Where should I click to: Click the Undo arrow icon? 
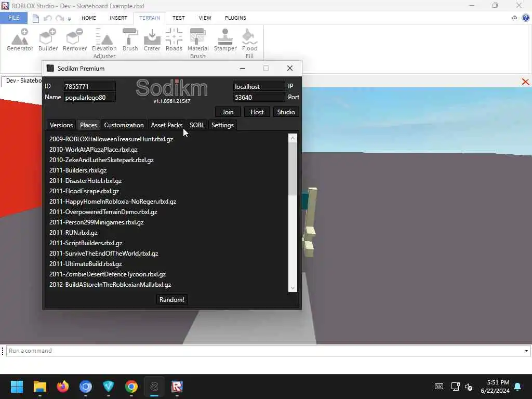click(47, 18)
